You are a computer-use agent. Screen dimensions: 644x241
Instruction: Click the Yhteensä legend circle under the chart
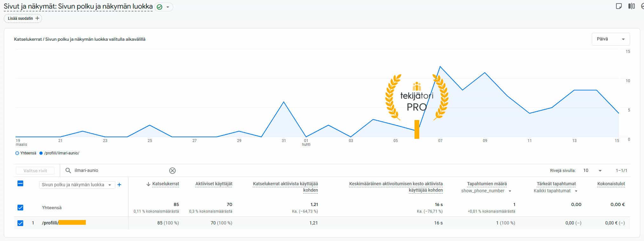point(17,153)
